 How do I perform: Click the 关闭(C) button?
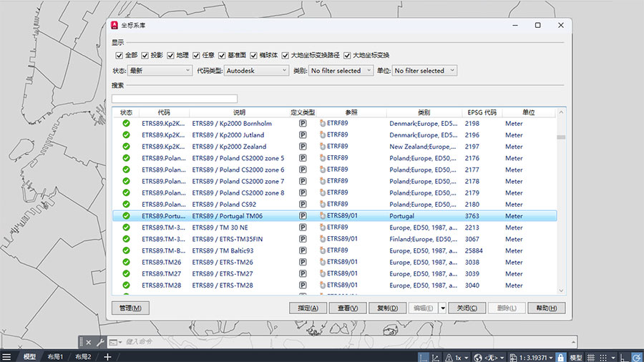[467, 308]
